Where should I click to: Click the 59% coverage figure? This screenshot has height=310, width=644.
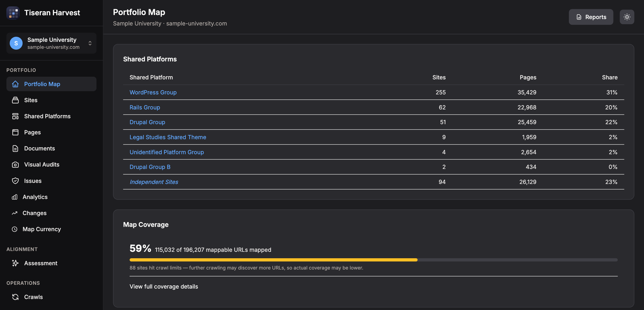(140, 248)
